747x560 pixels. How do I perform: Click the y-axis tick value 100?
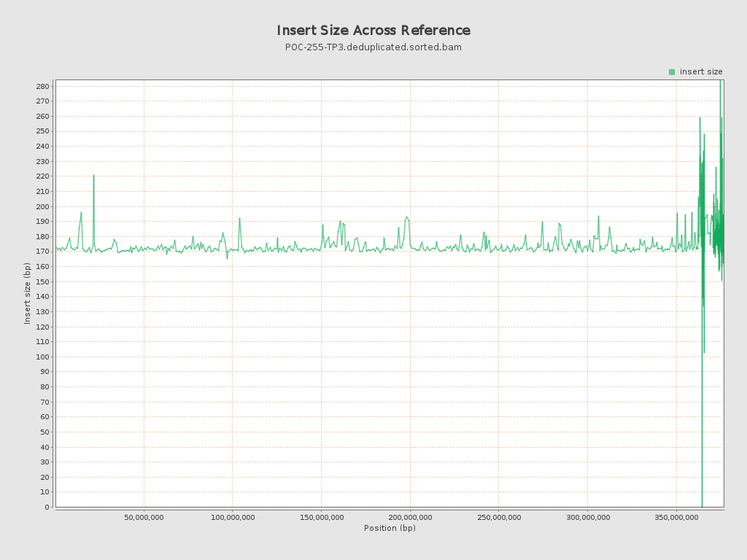(42, 357)
